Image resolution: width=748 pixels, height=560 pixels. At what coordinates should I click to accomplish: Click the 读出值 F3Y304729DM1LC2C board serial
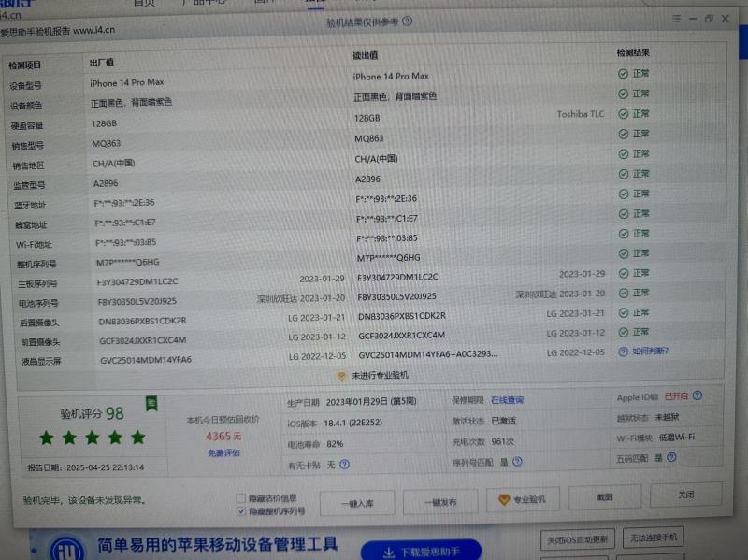398,277
